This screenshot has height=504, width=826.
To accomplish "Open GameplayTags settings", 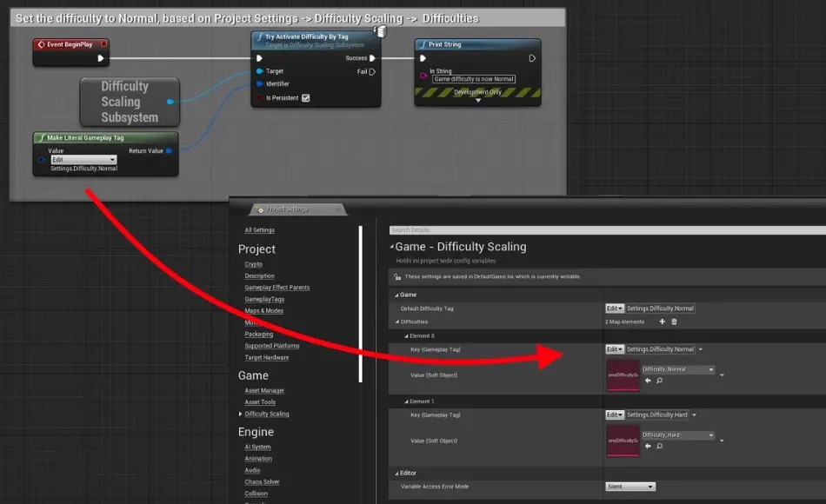I will pos(264,299).
